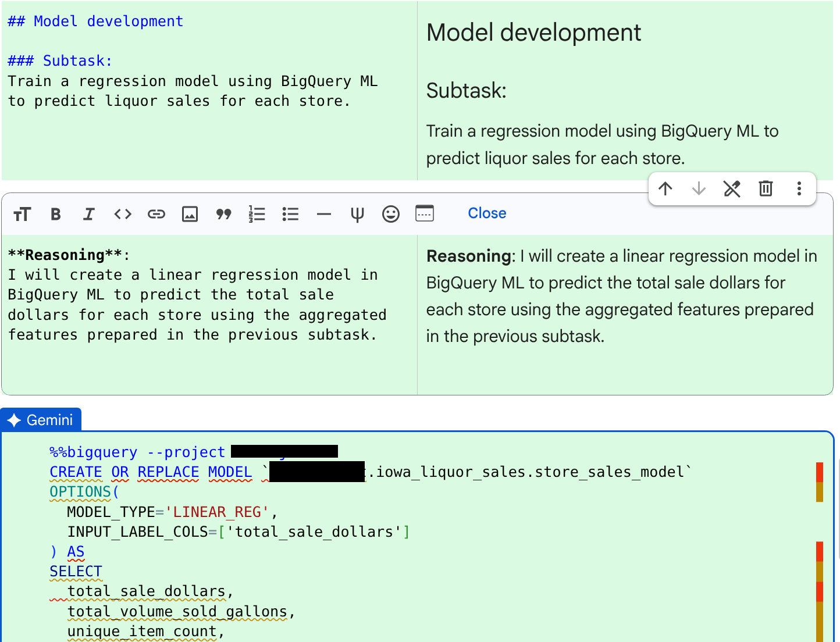Click the '## Model development' source line
The image size is (840, 642).
[95, 22]
